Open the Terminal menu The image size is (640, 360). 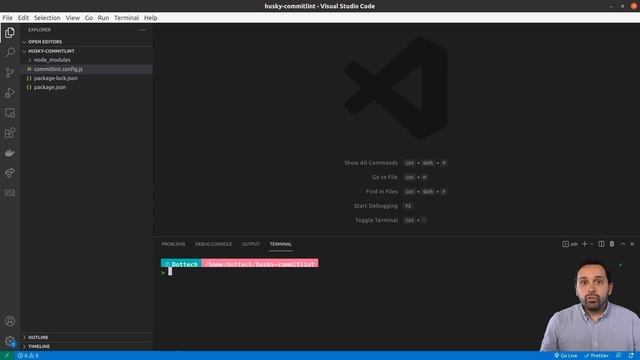127,18
